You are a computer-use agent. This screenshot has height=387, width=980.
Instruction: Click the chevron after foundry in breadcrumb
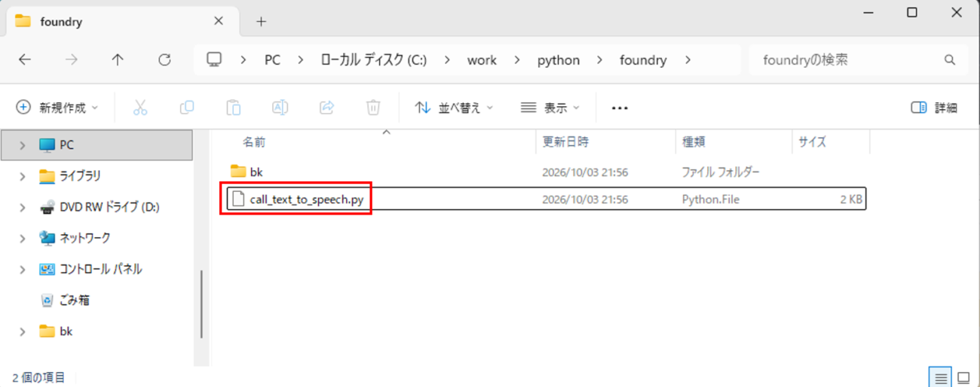(x=688, y=60)
